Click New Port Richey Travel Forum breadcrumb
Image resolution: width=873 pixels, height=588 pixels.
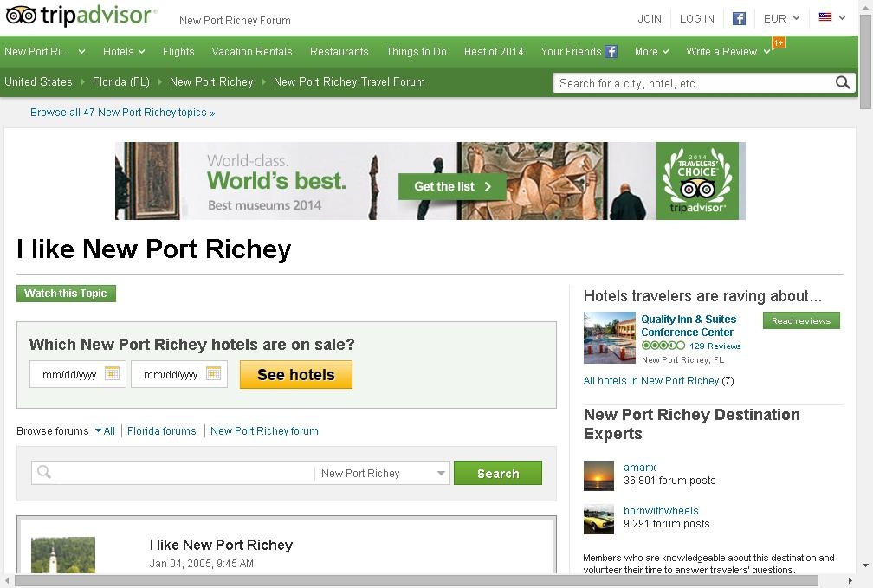pyautogui.click(x=349, y=82)
